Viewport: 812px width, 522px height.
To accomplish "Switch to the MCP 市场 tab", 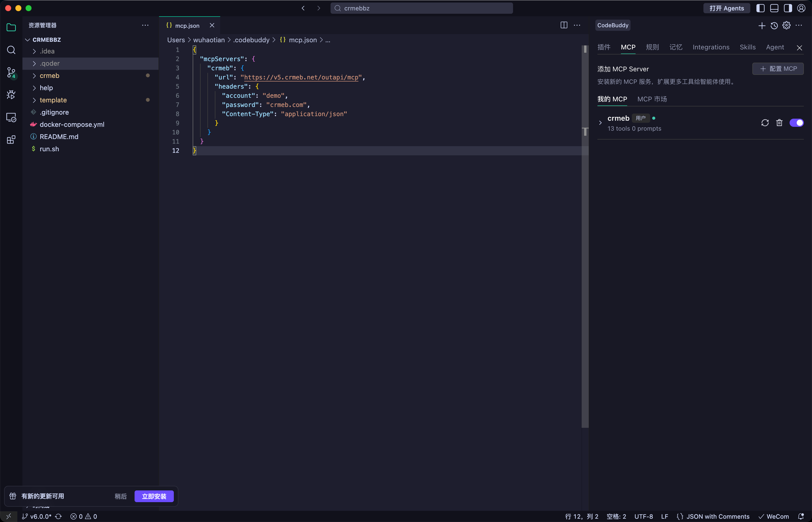I will (652, 99).
